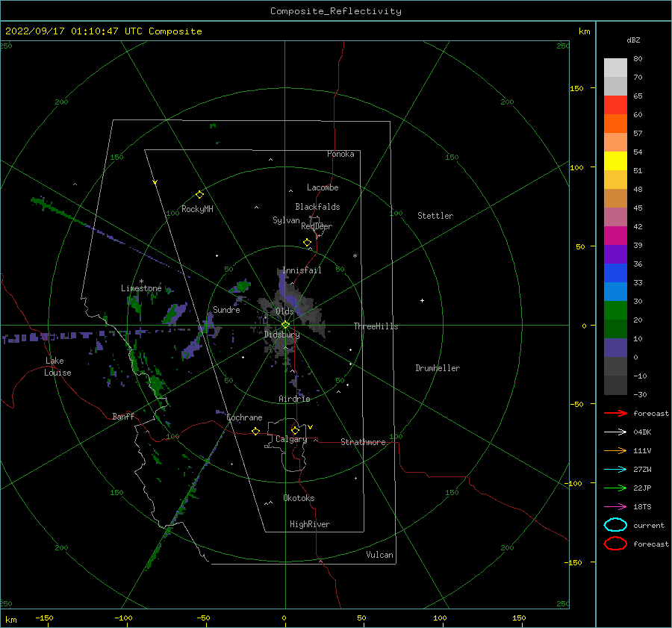Click the Innisfail label
Viewport: 672px width, 628px height.
(x=302, y=270)
